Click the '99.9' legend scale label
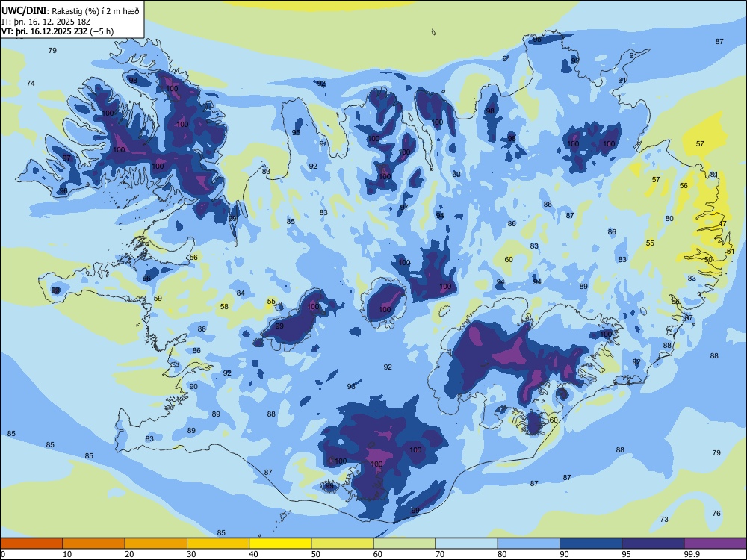The width and height of the screenshot is (747, 560). click(692, 554)
